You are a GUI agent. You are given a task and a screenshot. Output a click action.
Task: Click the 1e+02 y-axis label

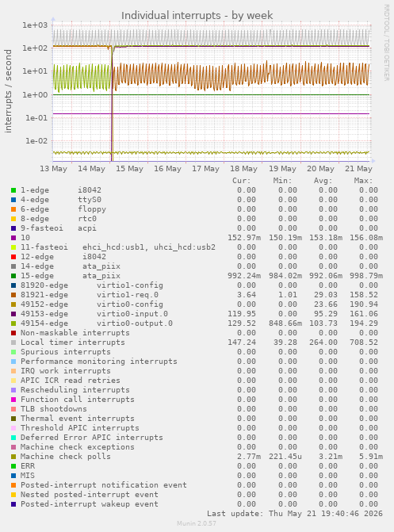[x=35, y=48]
